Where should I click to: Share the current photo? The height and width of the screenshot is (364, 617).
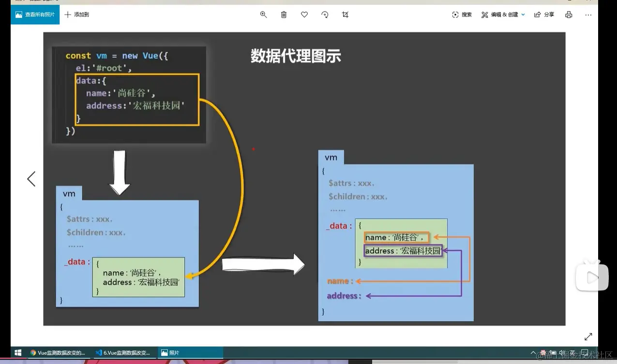(x=544, y=15)
